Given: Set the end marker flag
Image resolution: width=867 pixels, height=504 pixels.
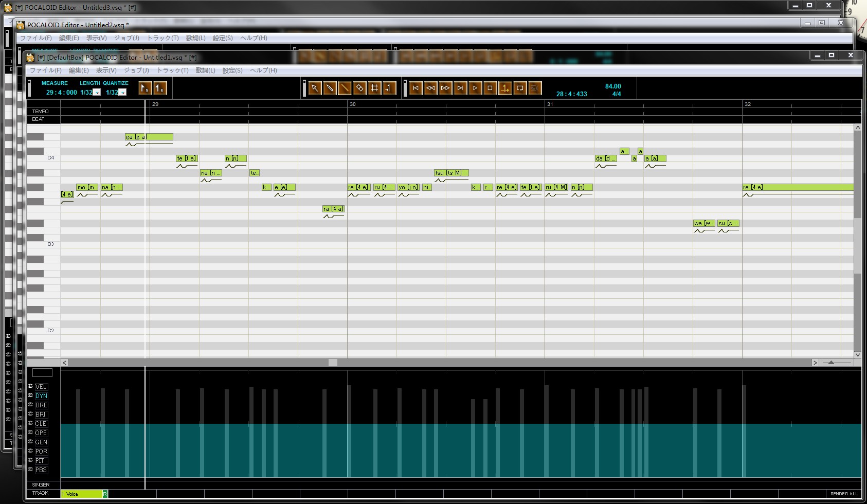Looking at the screenshot, I should [x=160, y=88].
